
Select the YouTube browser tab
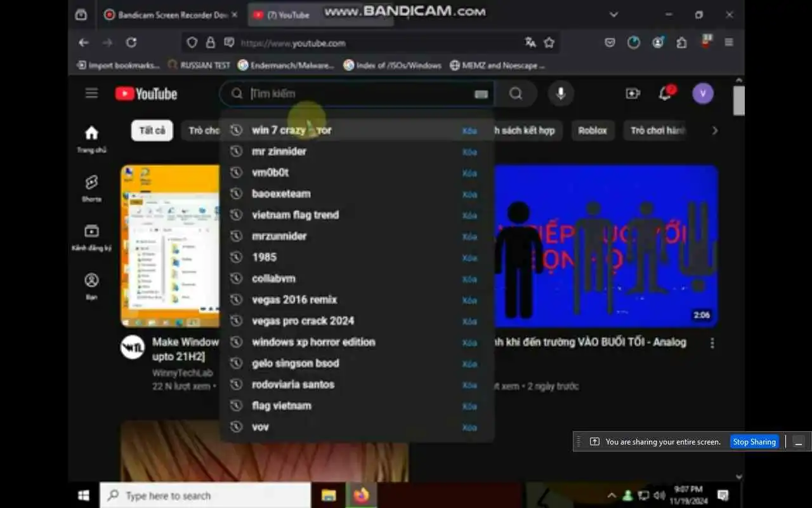[320, 15]
